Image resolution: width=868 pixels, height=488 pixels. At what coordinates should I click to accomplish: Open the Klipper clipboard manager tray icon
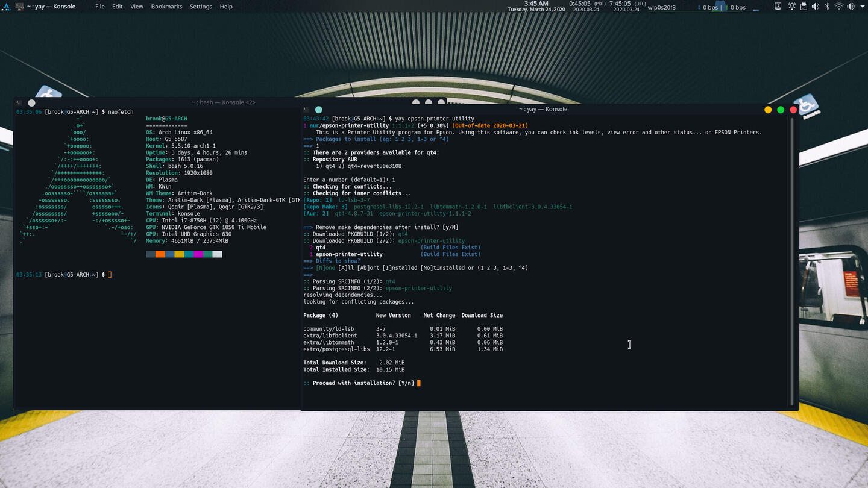click(x=804, y=6)
